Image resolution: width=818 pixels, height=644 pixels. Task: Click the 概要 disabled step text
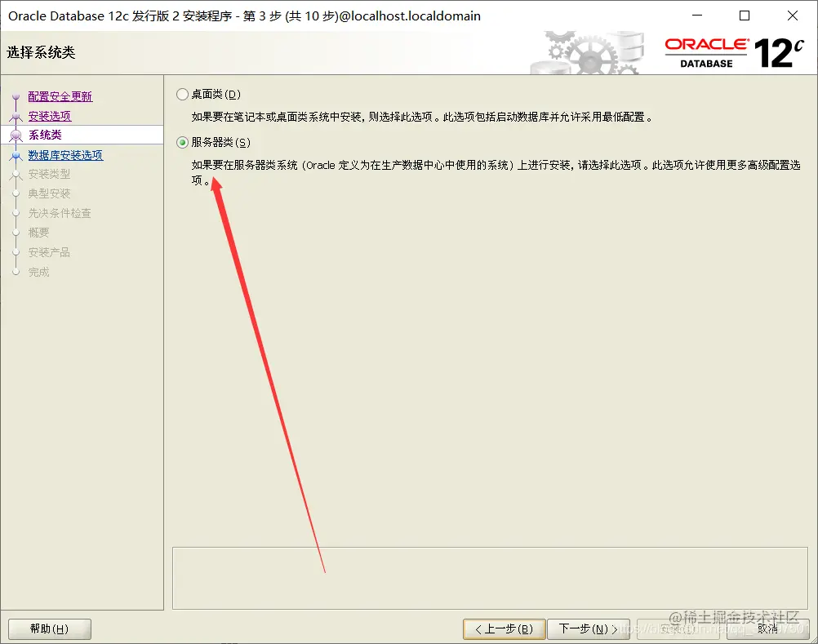38,233
